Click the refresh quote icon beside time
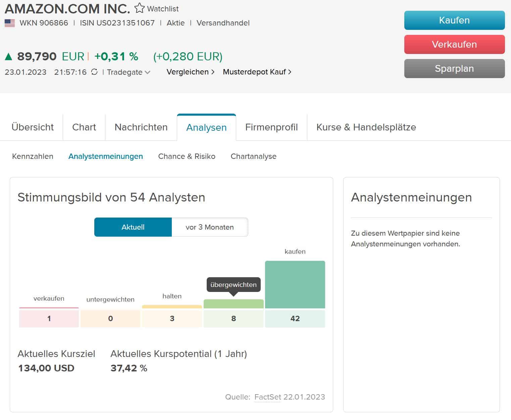This screenshot has width=511, height=420. [x=94, y=72]
